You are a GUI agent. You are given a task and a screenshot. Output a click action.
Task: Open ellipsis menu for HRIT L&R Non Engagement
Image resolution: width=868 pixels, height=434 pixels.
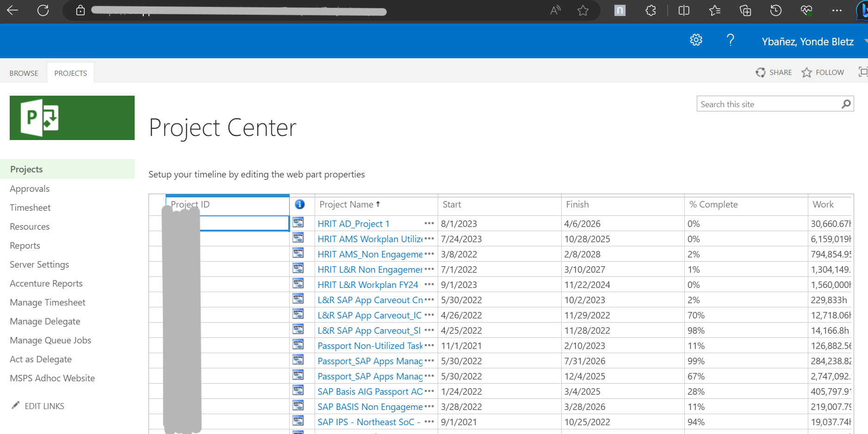429,269
